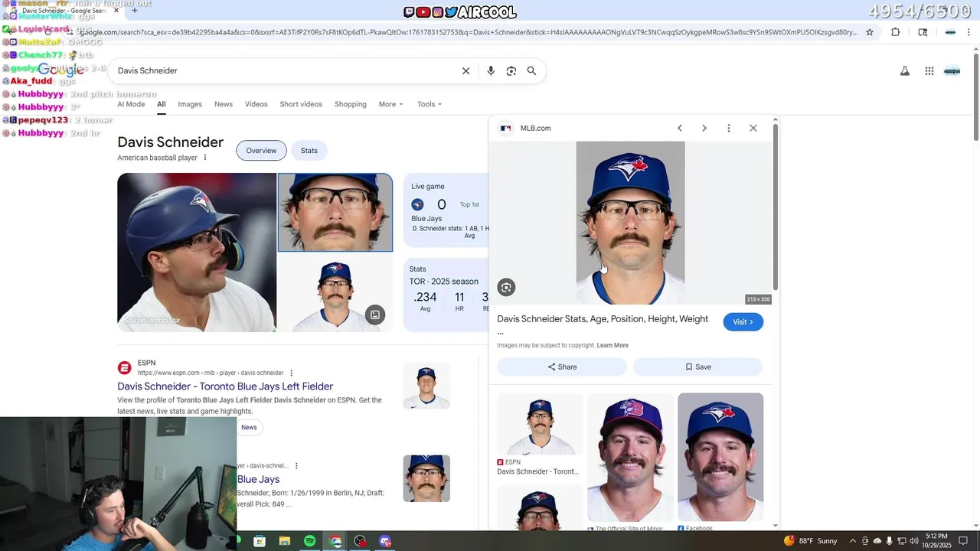
Task: Open File Explorer from the taskbar
Action: pyautogui.click(x=284, y=541)
